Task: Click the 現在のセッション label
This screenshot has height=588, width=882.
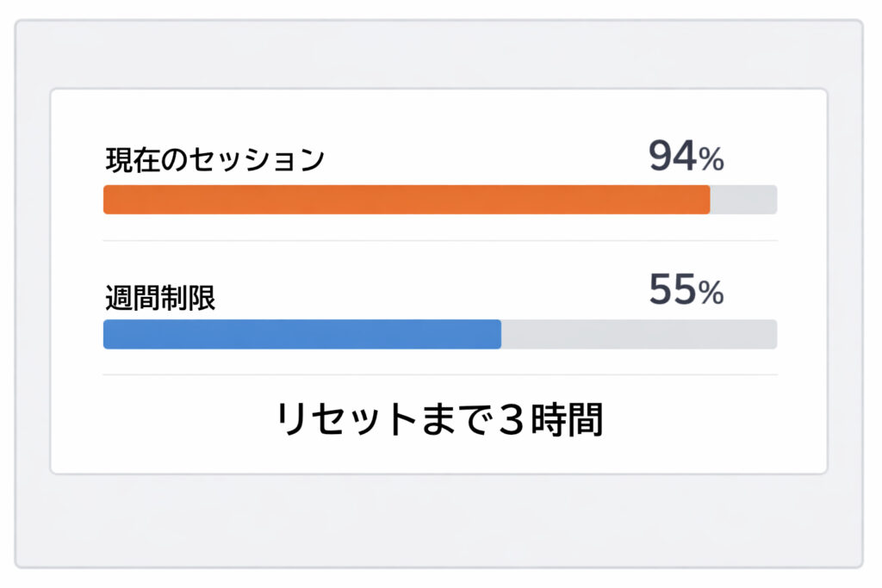Action: [x=214, y=160]
